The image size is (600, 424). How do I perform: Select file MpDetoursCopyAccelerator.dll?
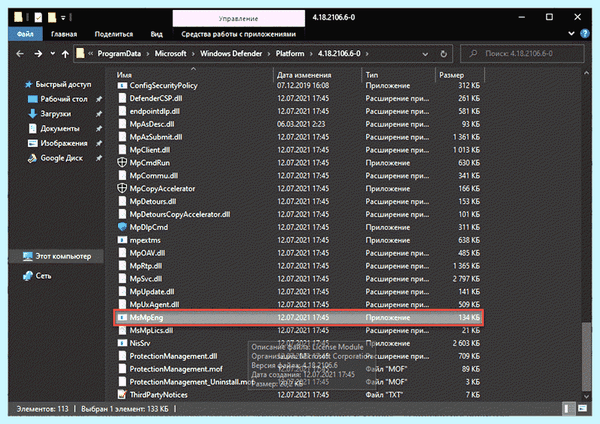(x=180, y=214)
